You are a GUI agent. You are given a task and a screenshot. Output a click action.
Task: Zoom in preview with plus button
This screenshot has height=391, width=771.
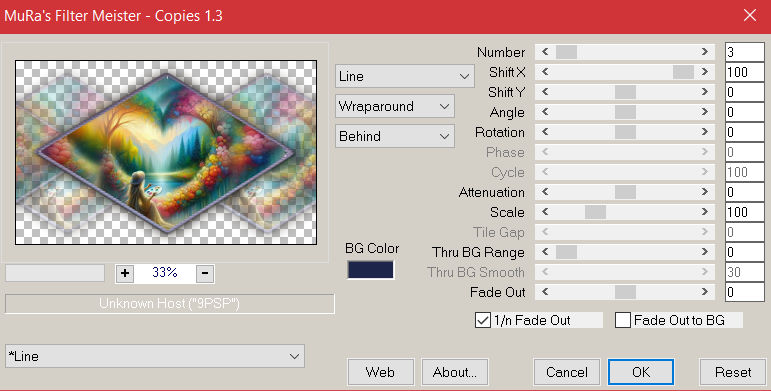(125, 273)
